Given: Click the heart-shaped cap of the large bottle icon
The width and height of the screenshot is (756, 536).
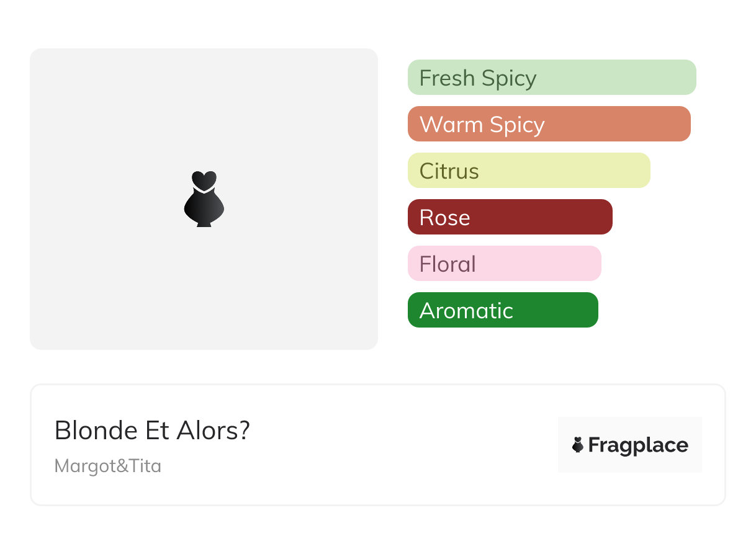Looking at the screenshot, I should pos(204,180).
